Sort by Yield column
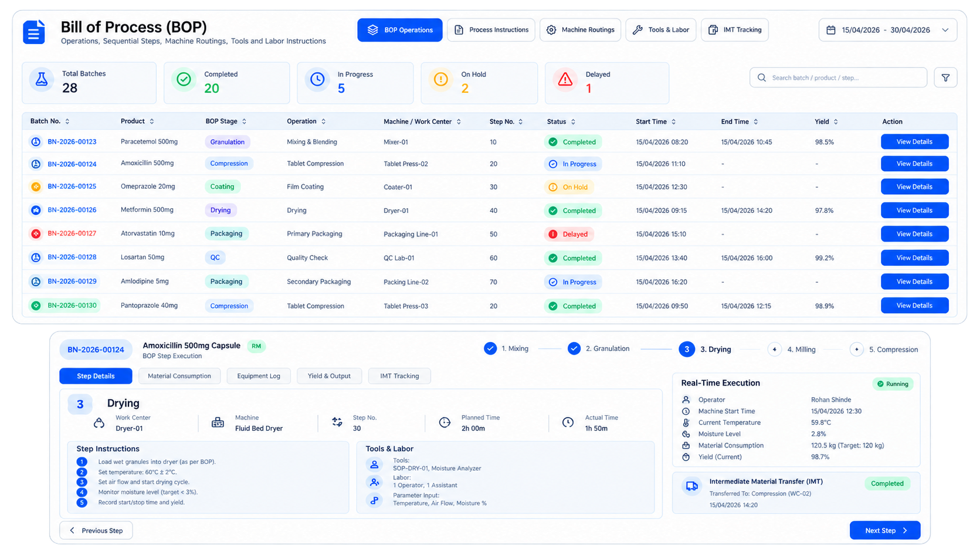 pos(836,121)
